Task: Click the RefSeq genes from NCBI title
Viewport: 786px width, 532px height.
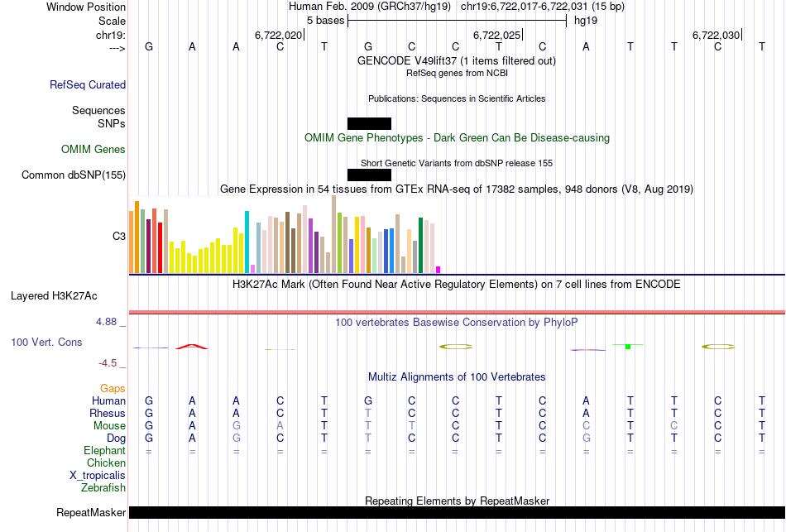Action: click(457, 73)
